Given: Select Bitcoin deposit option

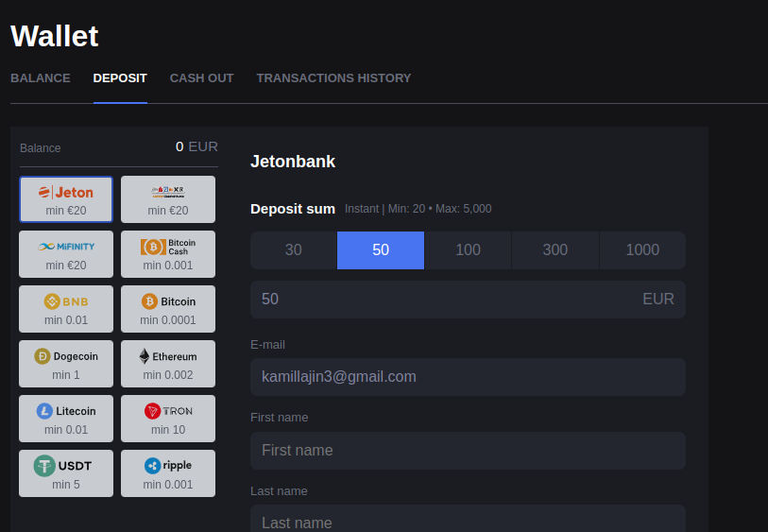Looking at the screenshot, I should pyautogui.click(x=168, y=309).
